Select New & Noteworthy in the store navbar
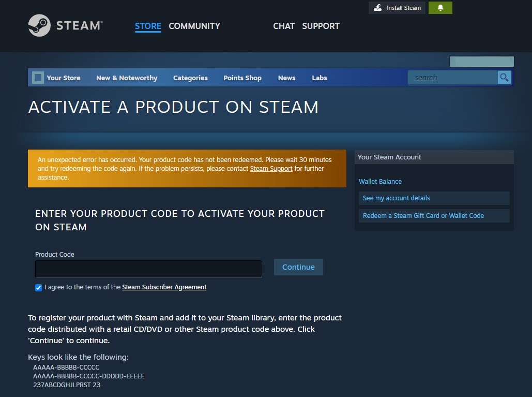This screenshot has width=532, height=397. tap(127, 78)
